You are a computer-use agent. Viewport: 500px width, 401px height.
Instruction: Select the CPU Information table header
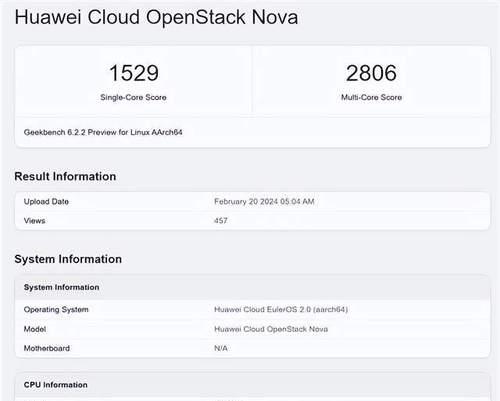coord(56,385)
